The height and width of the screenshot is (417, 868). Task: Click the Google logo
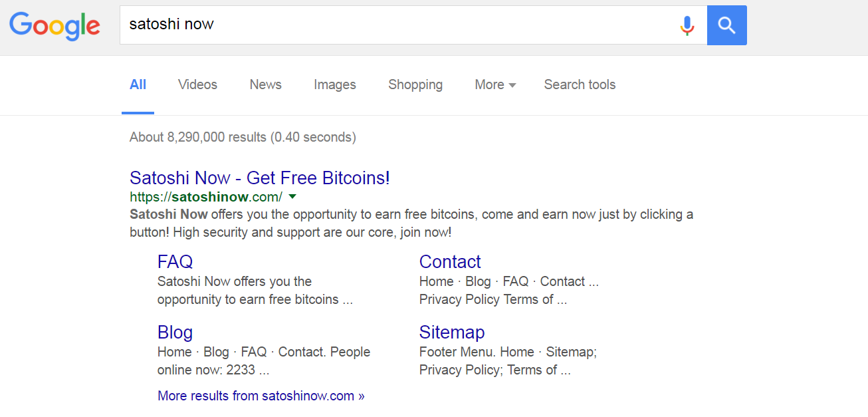(x=54, y=25)
